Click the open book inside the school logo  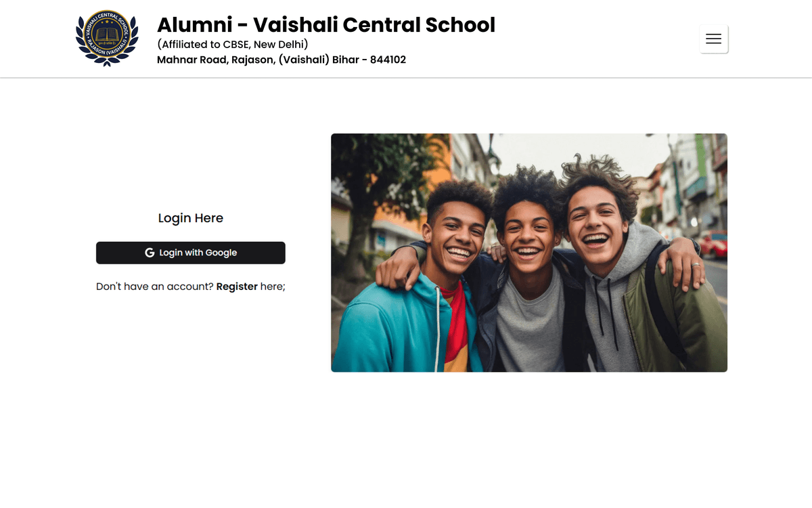point(107,34)
